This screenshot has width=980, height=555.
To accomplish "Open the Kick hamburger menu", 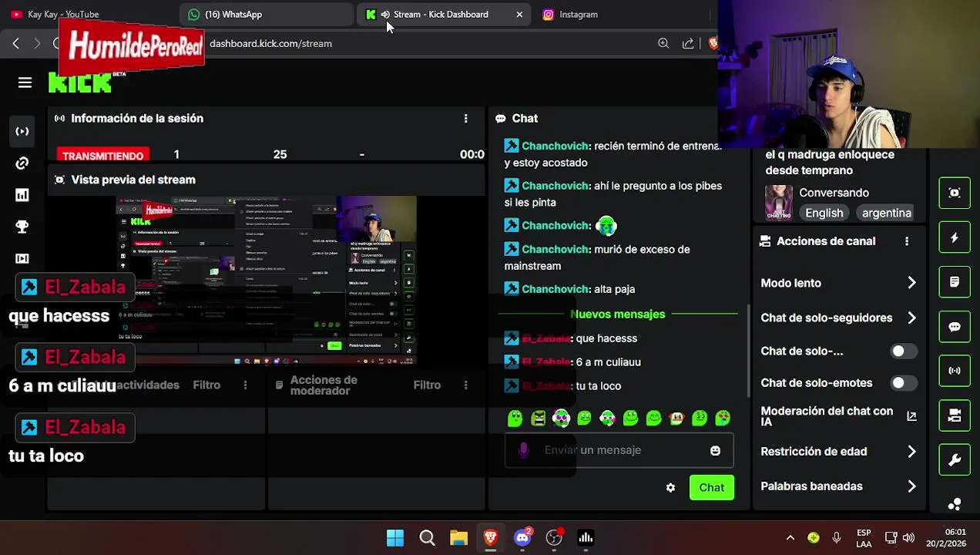I will click(x=25, y=82).
